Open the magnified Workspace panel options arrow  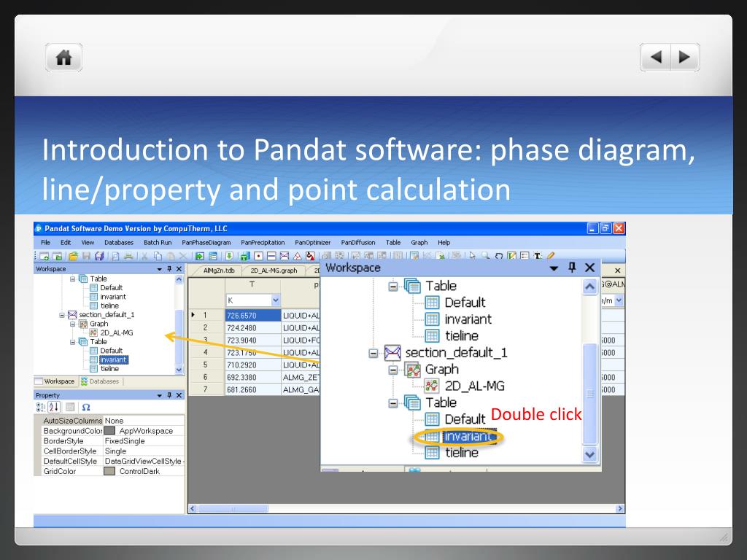pyautogui.click(x=554, y=268)
